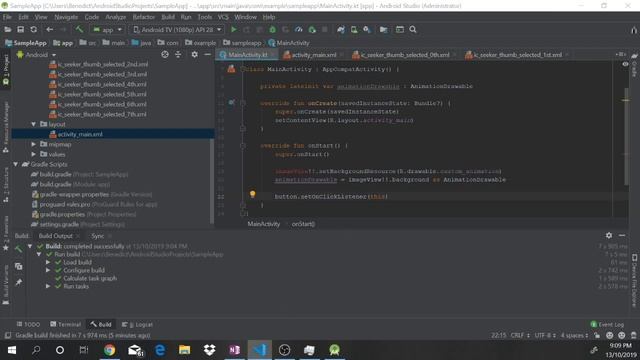Switch to ic_seeker_thumb_selected_0th.xml tab
The width and height of the screenshot is (640, 360).
pos(404,55)
